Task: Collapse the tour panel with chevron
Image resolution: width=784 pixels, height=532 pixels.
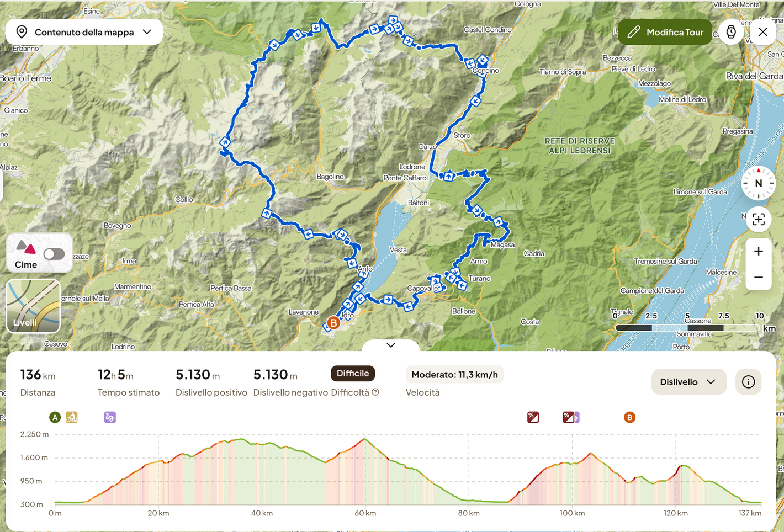Action: coord(391,345)
